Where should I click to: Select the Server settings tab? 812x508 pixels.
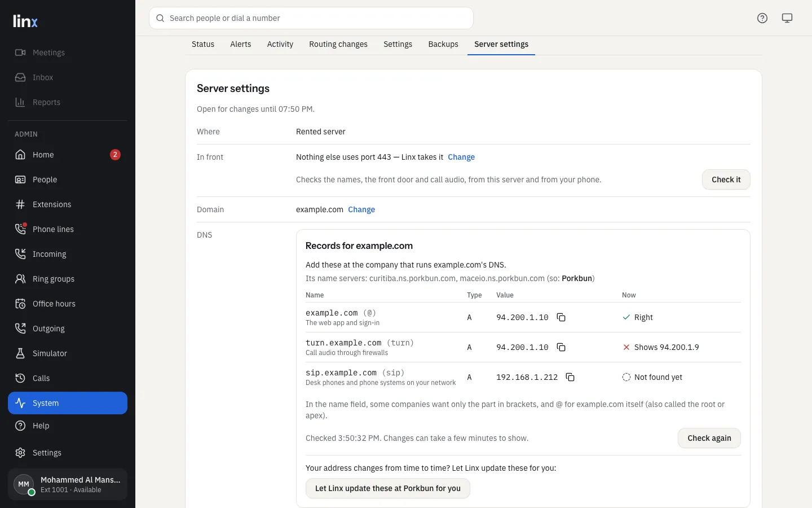pyautogui.click(x=501, y=44)
